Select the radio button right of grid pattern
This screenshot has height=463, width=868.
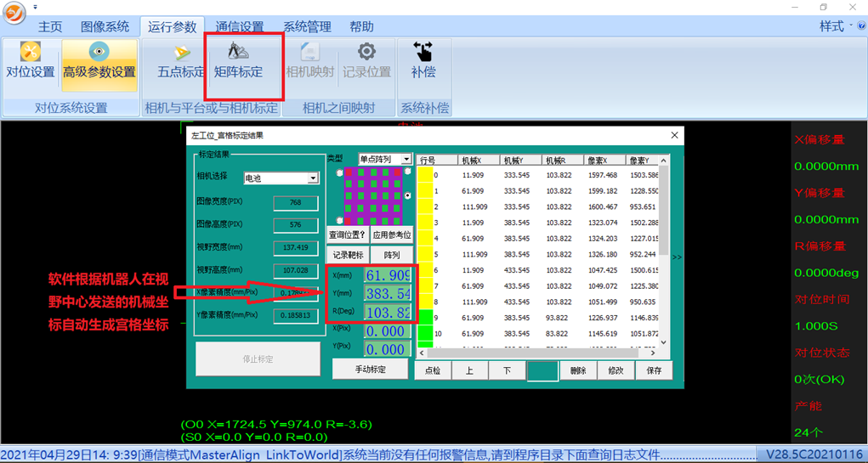[407, 196]
